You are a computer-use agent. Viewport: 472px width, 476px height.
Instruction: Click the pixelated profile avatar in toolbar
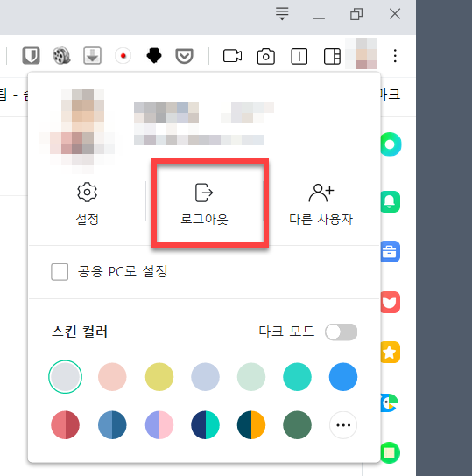point(362,53)
